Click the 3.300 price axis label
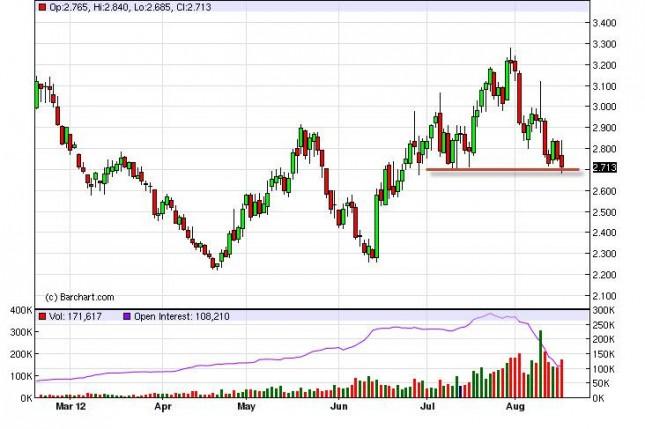 point(604,44)
